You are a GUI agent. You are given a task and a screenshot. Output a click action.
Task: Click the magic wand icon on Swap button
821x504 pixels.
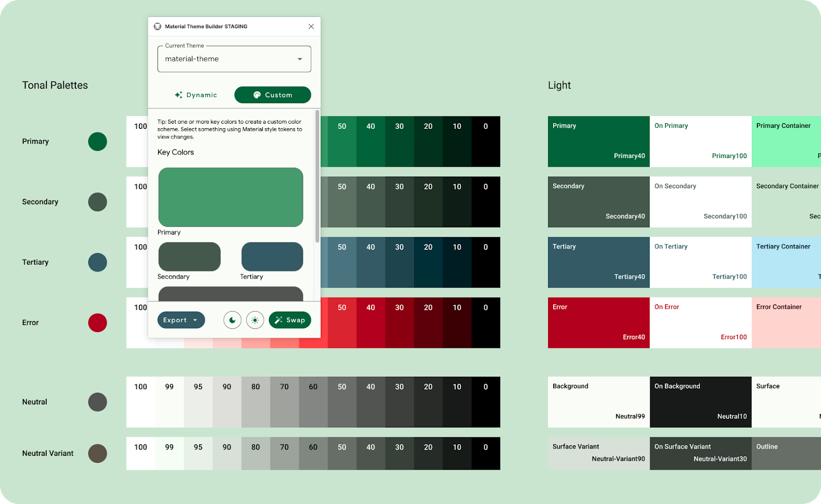(x=278, y=320)
